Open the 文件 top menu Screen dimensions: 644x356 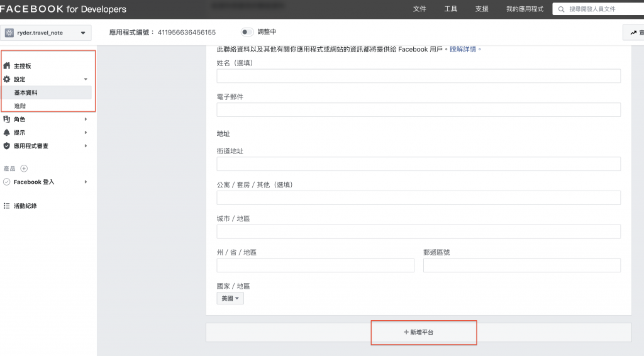pos(419,9)
